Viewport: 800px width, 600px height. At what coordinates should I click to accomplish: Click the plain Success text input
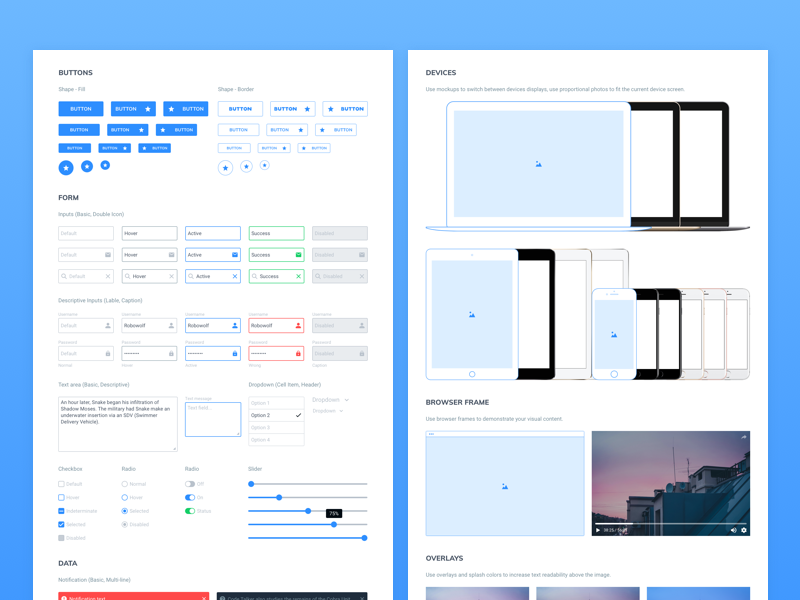[276, 233]
